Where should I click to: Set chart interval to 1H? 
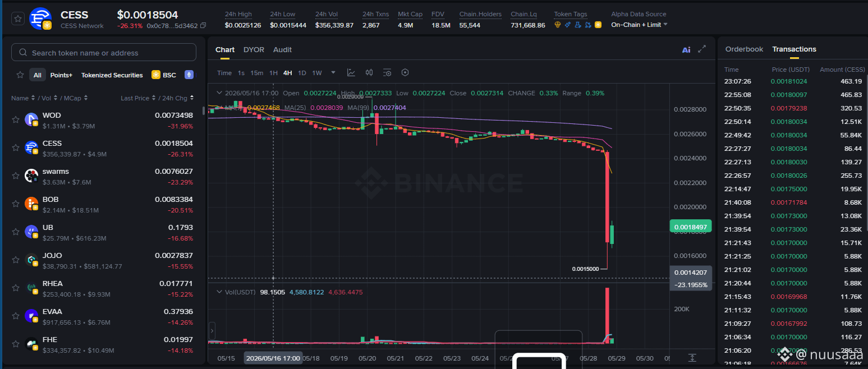click(273, 73)
